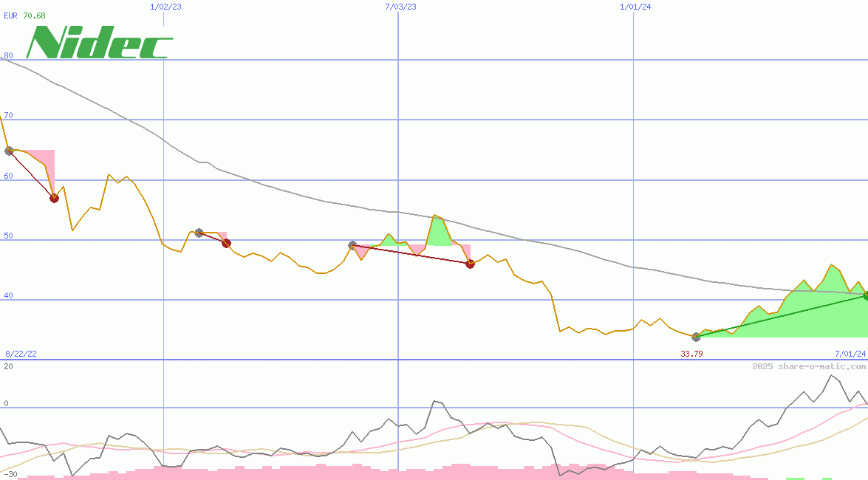Click the 1/01/24 date label
Screen dimensions: 868x480
635,7
